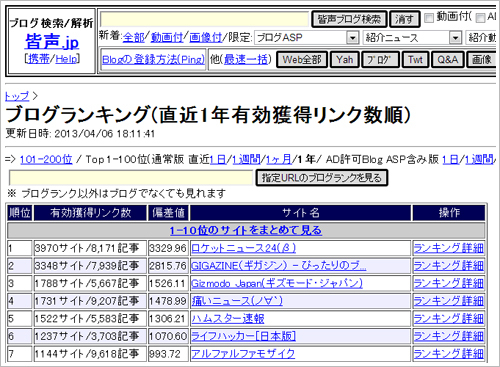The width and height of the screenshot is (500, 367).
Task: Click the Q&A search button
Action: click(x=448, y=60)
